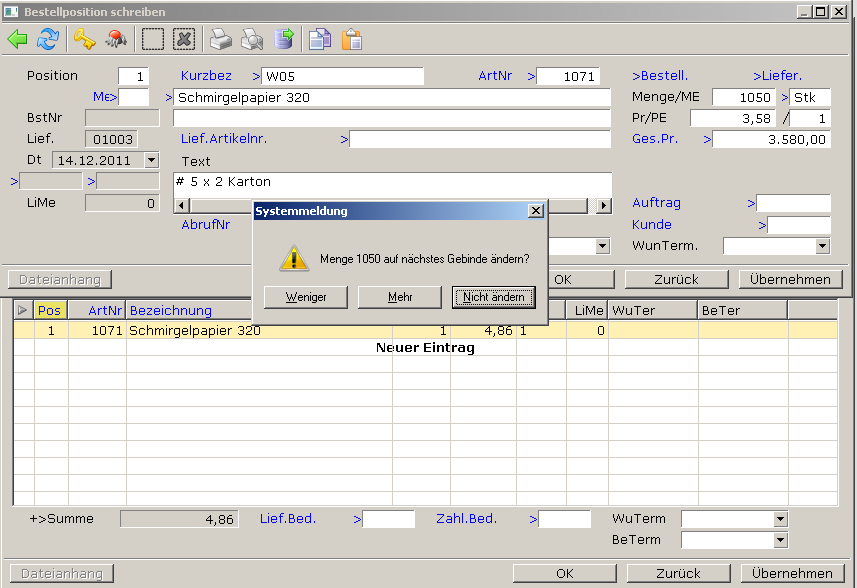This screenshot has height=588, width=857.
Task: Open print preview with magnifier icon
Action: coord(252,39)
